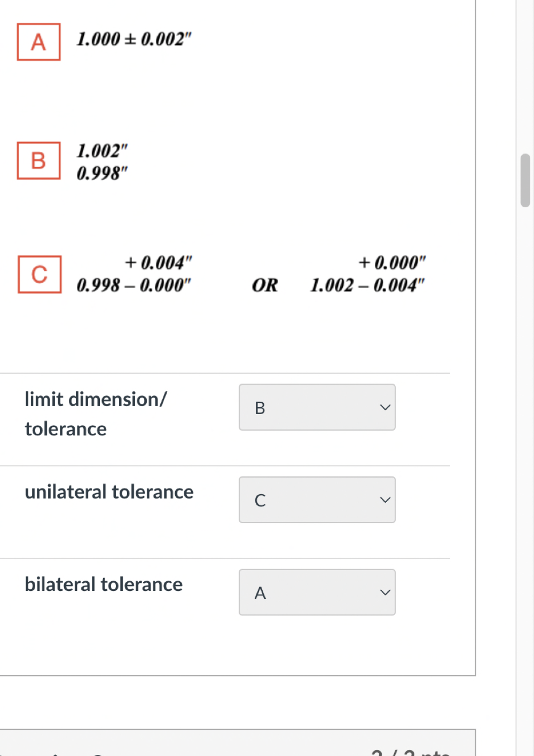Click the "limit dimension/ tolerance" label
The width and height of the screenshot is (534, 756).
pyautogui.click(x=96, y=414)
